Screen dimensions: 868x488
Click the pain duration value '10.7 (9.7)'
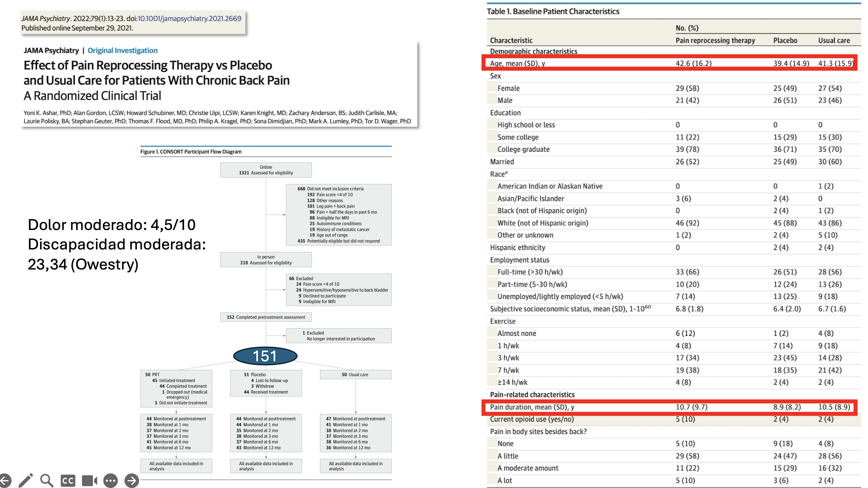[x=692, y=407]
